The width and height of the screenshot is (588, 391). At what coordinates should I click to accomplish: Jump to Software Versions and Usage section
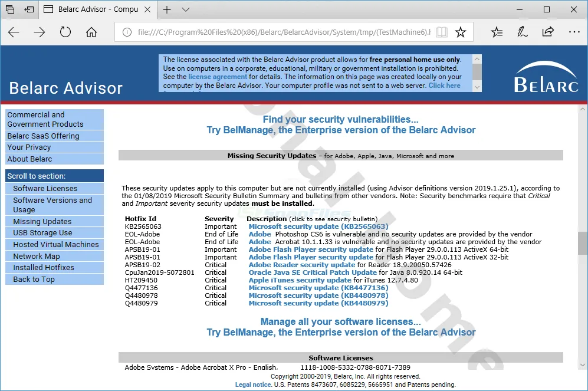(54, 205)
